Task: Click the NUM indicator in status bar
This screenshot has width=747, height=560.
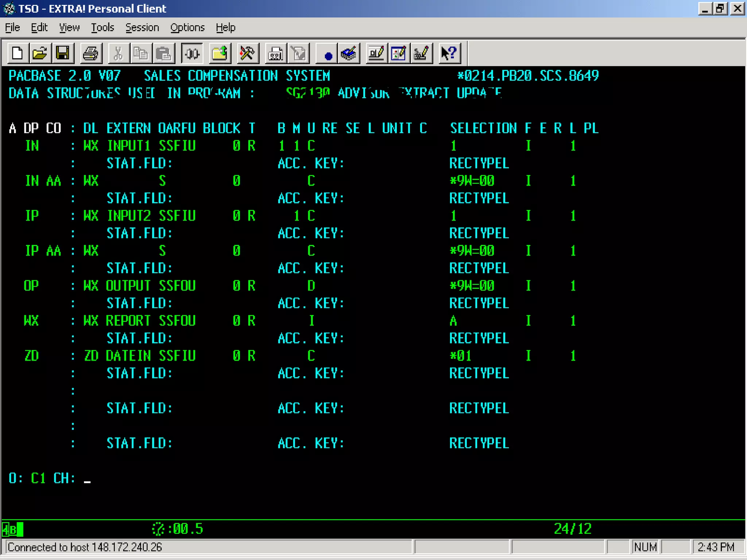Action: (645, 547)
